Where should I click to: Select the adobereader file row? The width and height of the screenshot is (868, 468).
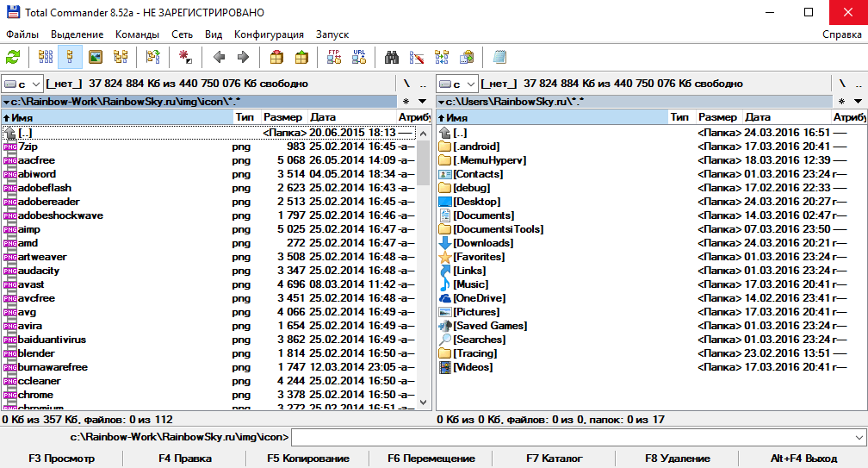208,202
